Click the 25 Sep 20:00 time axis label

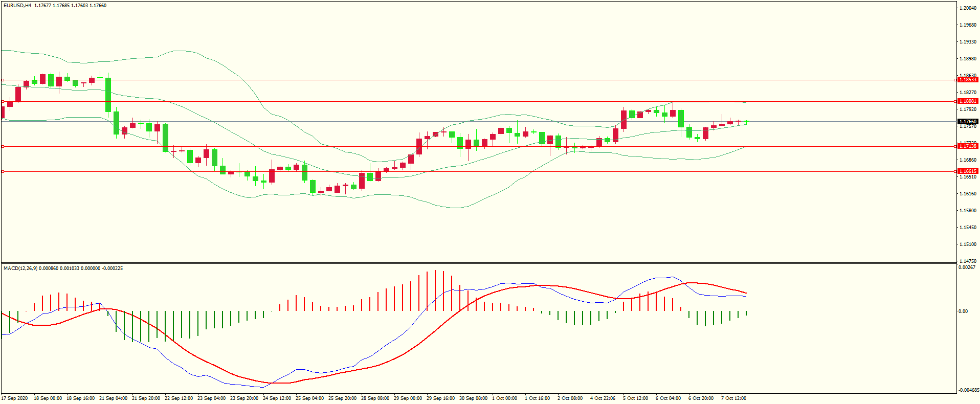(343, 398)
